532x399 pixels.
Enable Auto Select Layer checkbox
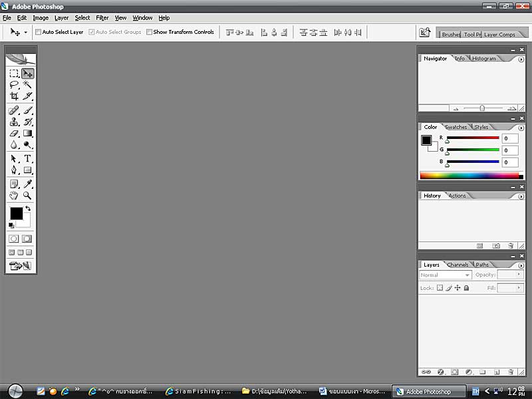39,32
